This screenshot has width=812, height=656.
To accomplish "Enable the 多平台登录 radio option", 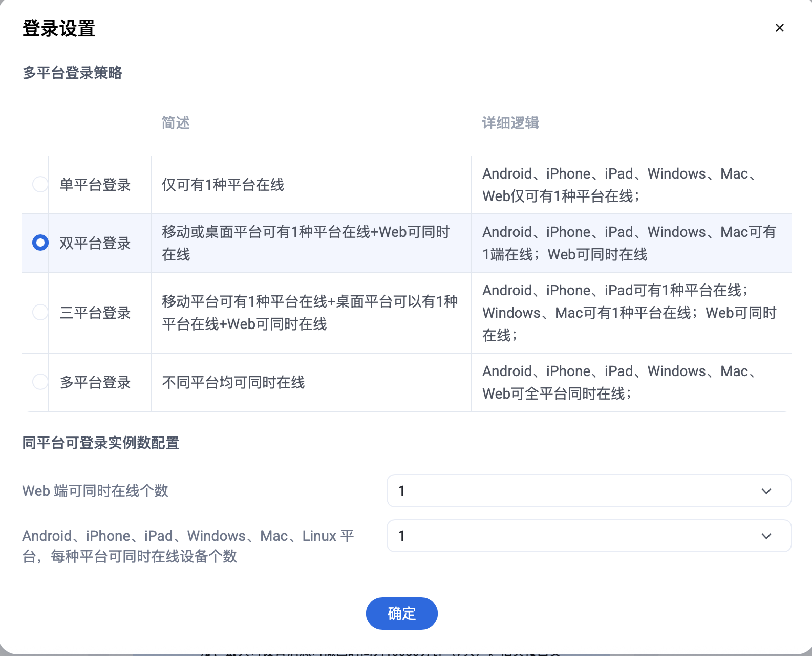I will tap(40, 382).
